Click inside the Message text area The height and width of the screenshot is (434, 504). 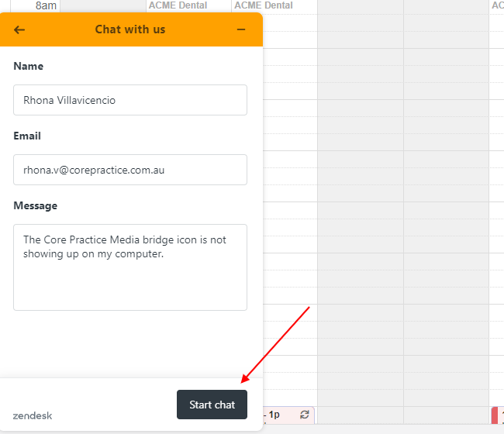point(130,267)
